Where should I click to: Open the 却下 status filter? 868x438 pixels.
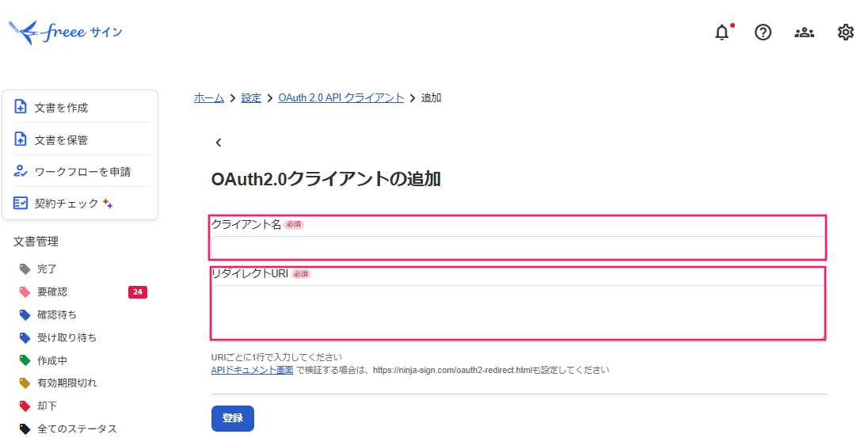click(x=47, y=406)
